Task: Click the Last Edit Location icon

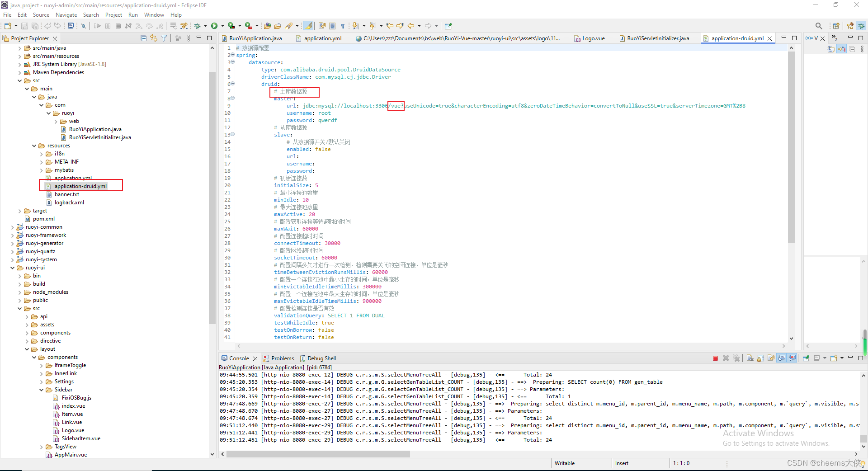Action: (390, 26)
